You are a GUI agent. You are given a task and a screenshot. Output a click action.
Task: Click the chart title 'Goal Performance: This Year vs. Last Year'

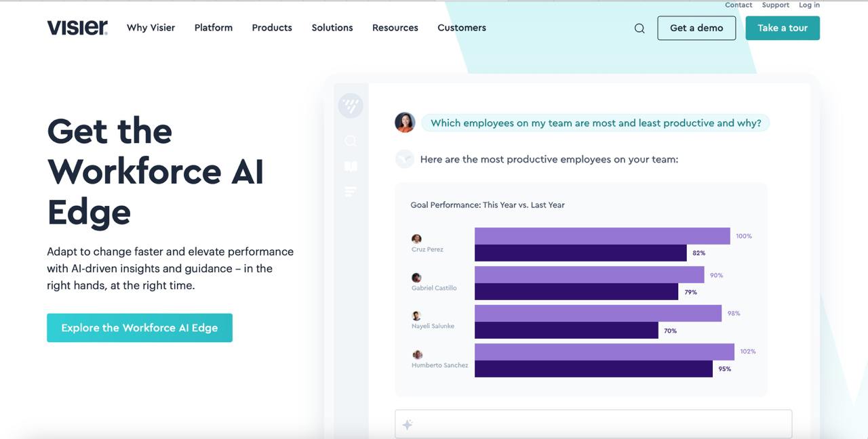(488, 205)
